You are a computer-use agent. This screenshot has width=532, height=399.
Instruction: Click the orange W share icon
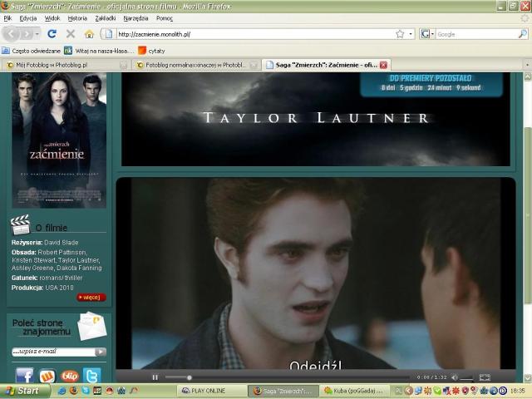[47, 376]
